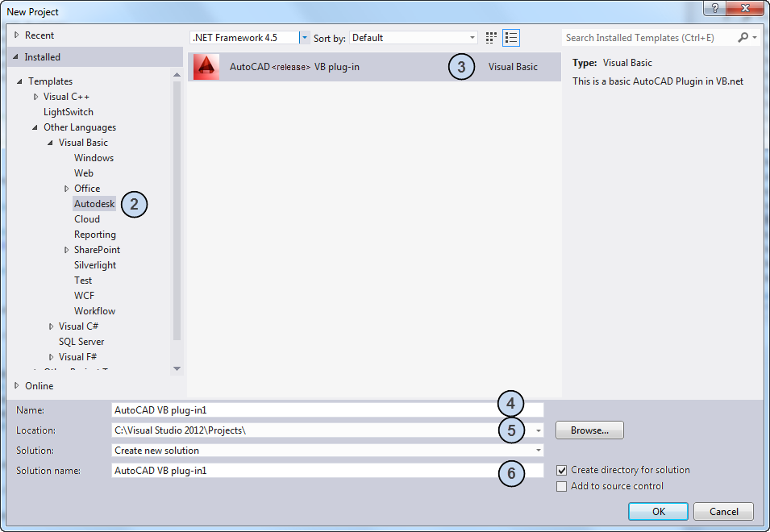Select Web template category
Viewport: 770px width, 532px height.
pos(84,173)
